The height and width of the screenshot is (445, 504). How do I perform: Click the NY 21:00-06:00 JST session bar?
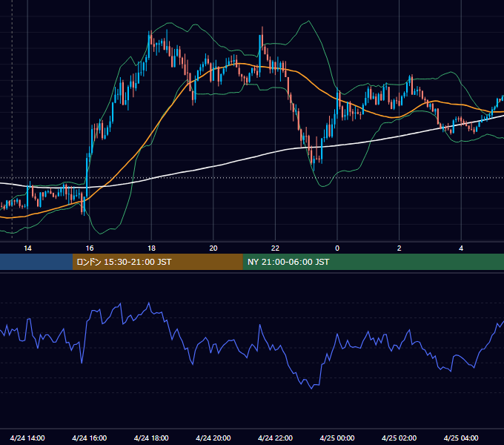click(x=373, y=262)
